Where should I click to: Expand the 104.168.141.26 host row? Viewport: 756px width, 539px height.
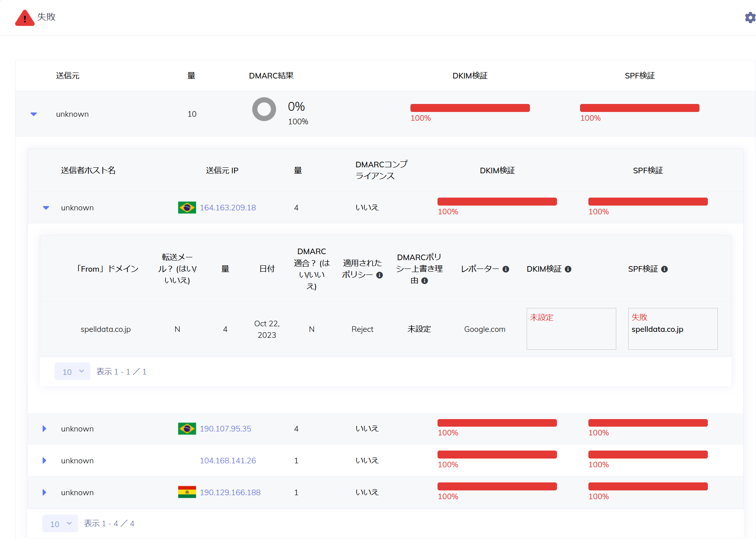[44, 461]
